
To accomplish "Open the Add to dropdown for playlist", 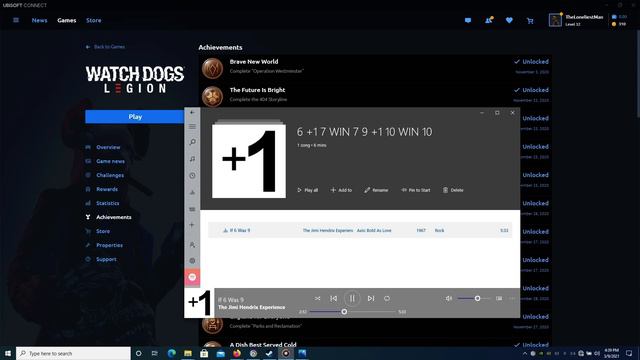I will point(341,190).
